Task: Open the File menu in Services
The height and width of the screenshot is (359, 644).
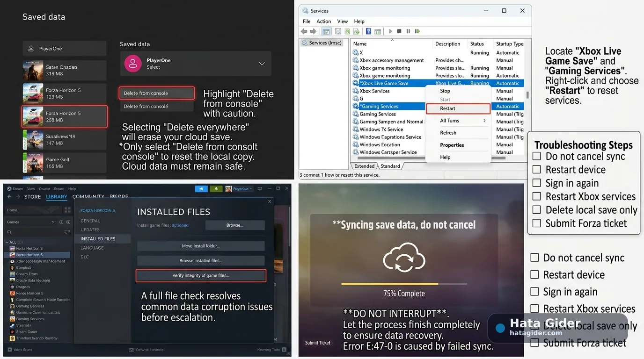Action: click(307, 22)
